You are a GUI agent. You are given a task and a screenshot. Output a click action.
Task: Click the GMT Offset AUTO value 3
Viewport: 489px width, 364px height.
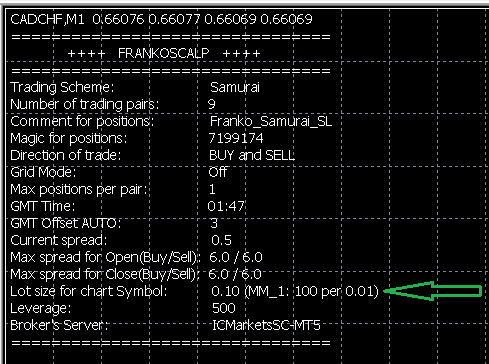pos(214,223)
